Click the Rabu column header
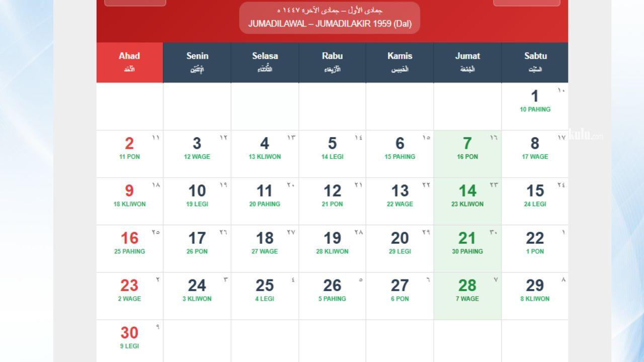The height and width of the screenshot is (362, 644). 332,62
